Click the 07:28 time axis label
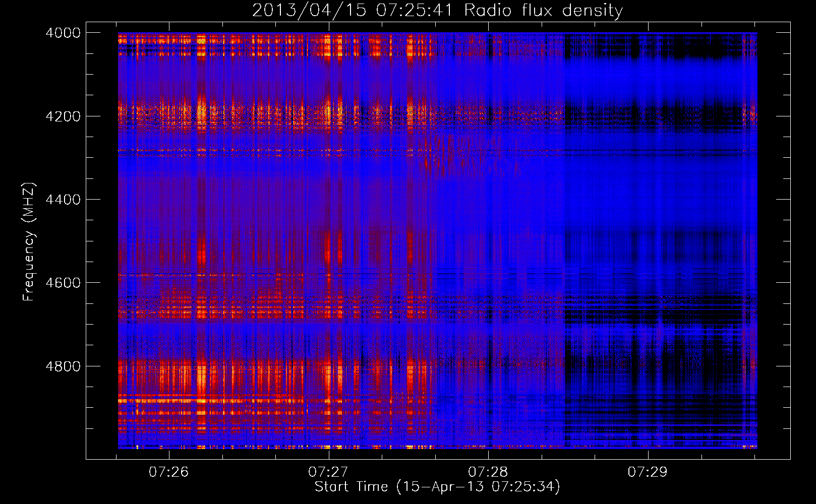The height and width of the screenshot is (504, 816). pos(488,472)
